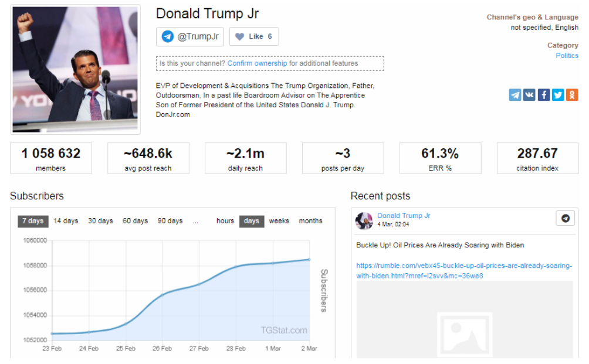
Task: Share via Odnoklassniki icon
Action: pyautogui.click(x=572, y=95)
